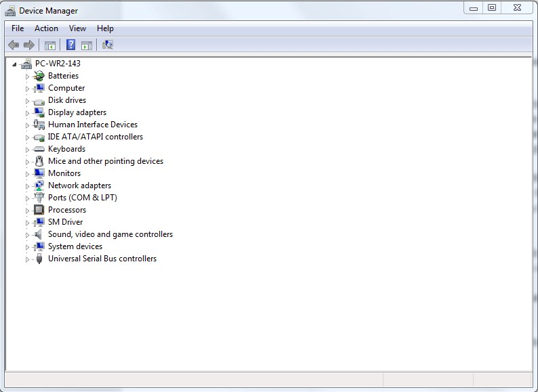Click the Ports (COM & LPT) icon
This screenshot has height=392, width=538.
pos(39,198)
